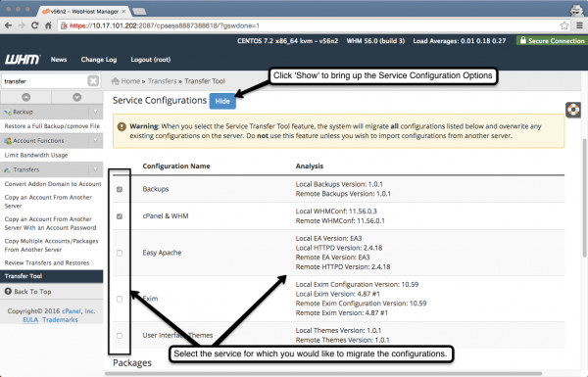The image size is (588, 377).
Task: Open the Change Log menu item
Action: (99, 59)
